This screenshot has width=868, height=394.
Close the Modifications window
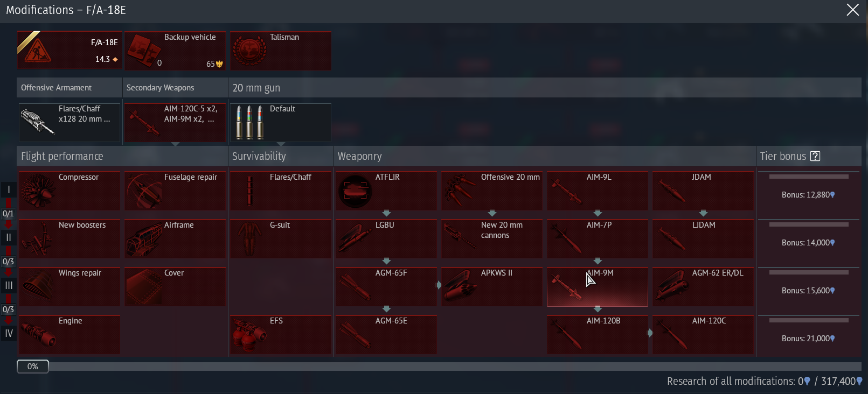point(852,10)
